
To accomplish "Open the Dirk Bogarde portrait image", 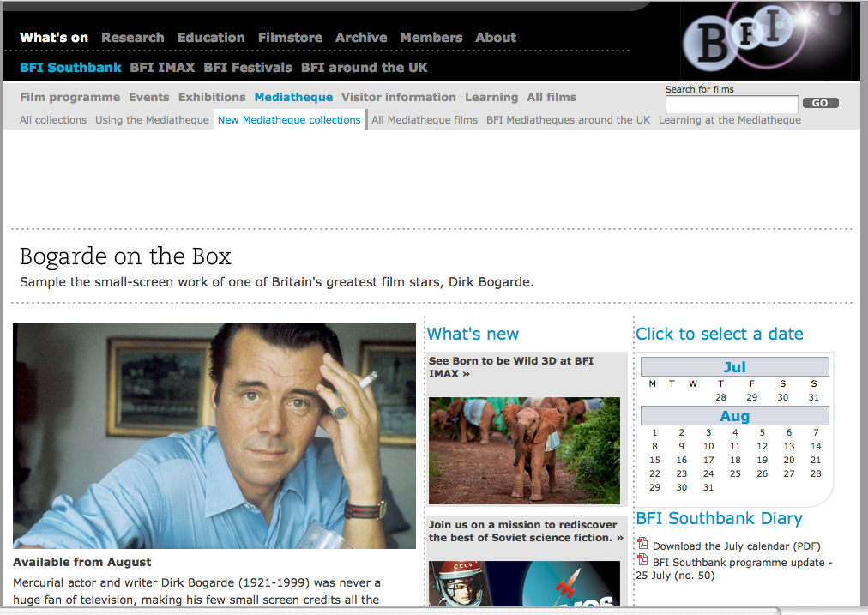I will point(214,436).
